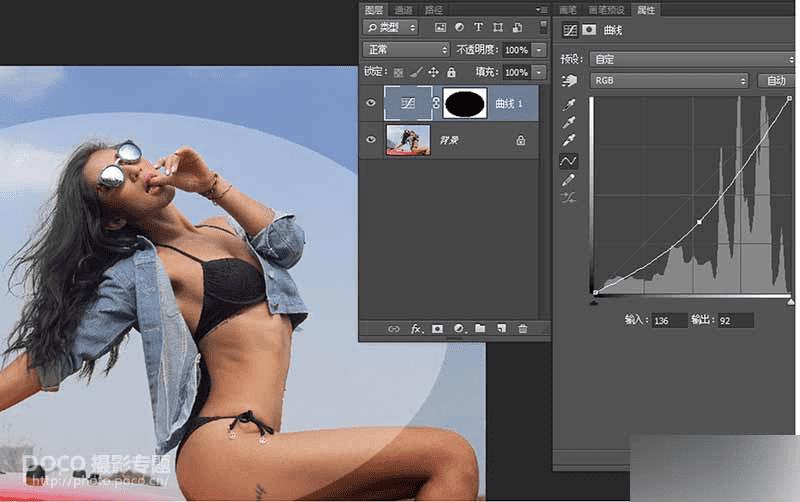The height and width of the screenshot is (502, 800).
Task: Switch to the 画笔预设 brush presets tab
Action: click(x=607, y=9)
